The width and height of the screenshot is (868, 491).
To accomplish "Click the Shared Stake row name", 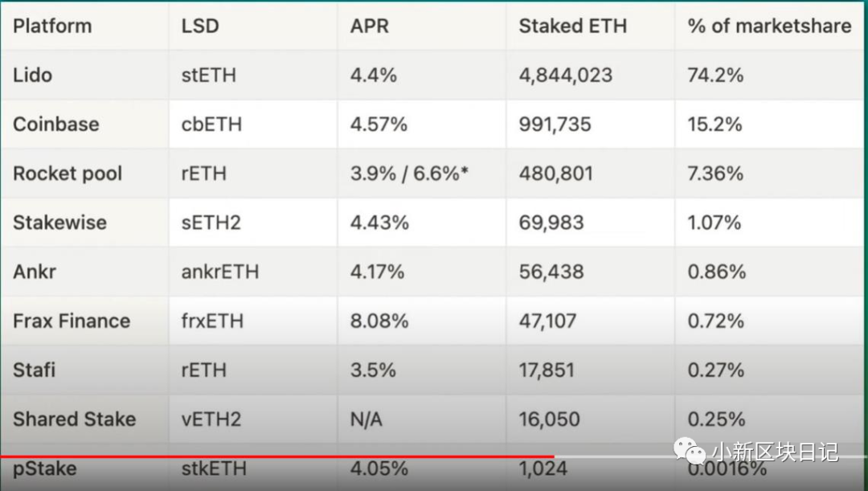I will click(x=74, y=419).
